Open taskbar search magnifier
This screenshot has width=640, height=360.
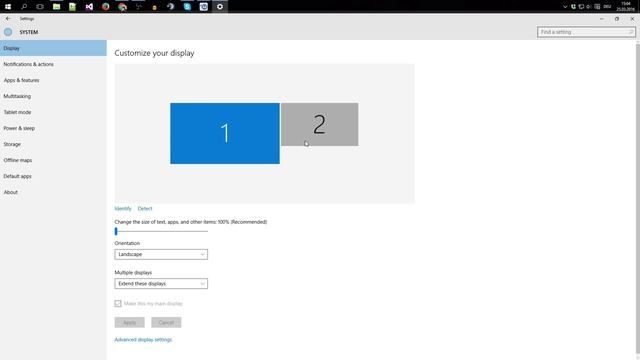(24, 7)
